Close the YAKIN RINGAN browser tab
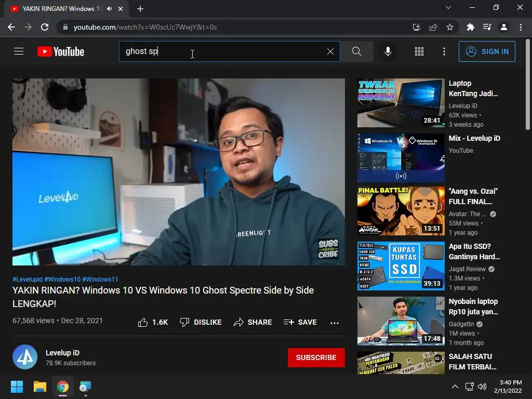Screen dimensions: 532x399 point(121,9)
